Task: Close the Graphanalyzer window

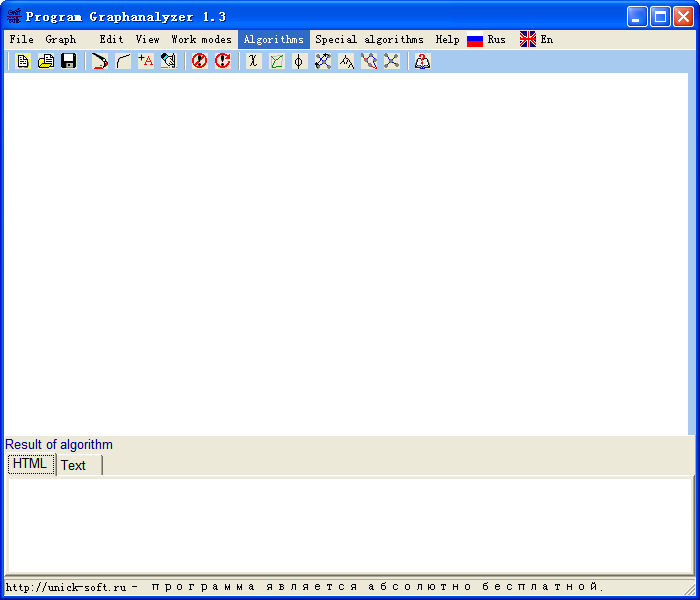Action: (x=683, y=17)
